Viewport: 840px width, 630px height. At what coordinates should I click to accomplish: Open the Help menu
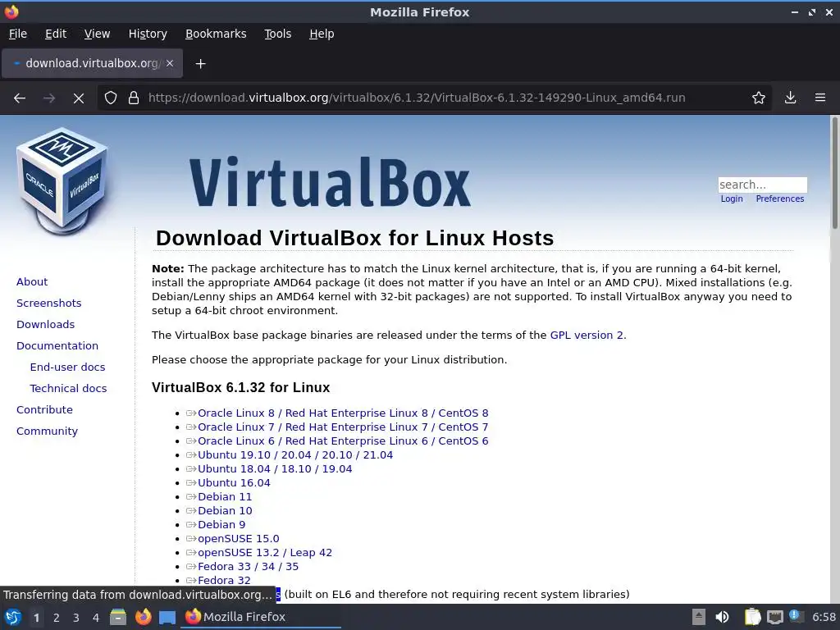(x=322, y=34)
